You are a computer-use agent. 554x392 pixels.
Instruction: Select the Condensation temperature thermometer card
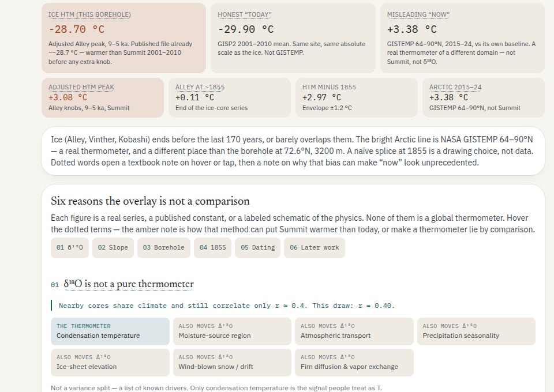click(x=110, y=331)
